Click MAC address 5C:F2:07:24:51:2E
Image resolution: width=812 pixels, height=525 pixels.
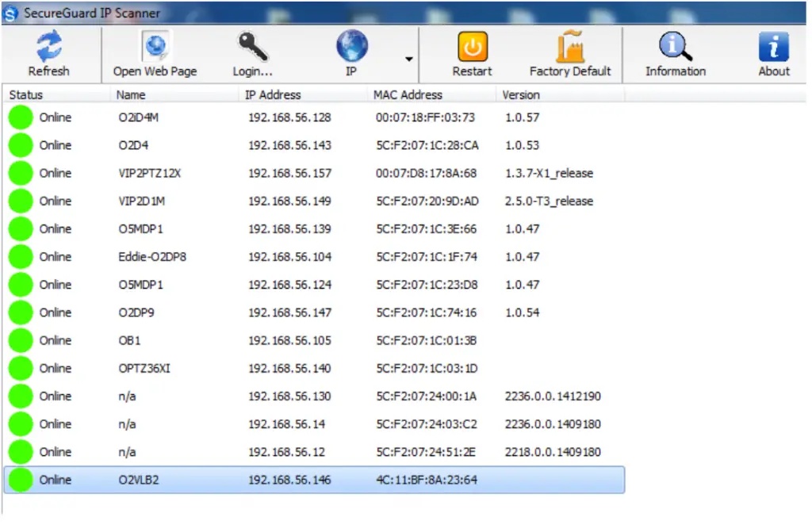tap(426, 453)
